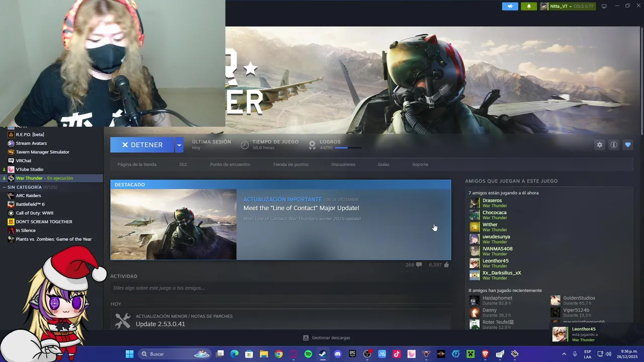Viewport: 644px width, 362px height.
Task: Stop War Thunder with the DETENER button
Action: tap(142, 145)
